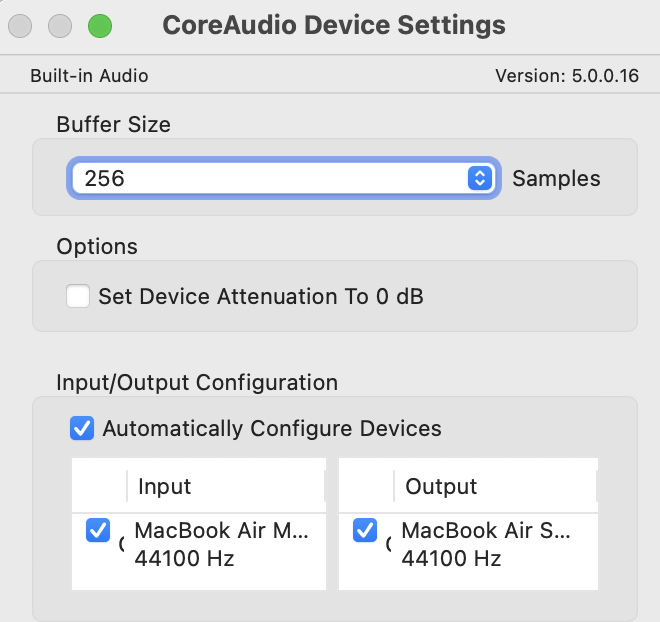Click the Input/Output Configuration section heading
The width and height of the screenshot is (660, 622).
(197, 382)
